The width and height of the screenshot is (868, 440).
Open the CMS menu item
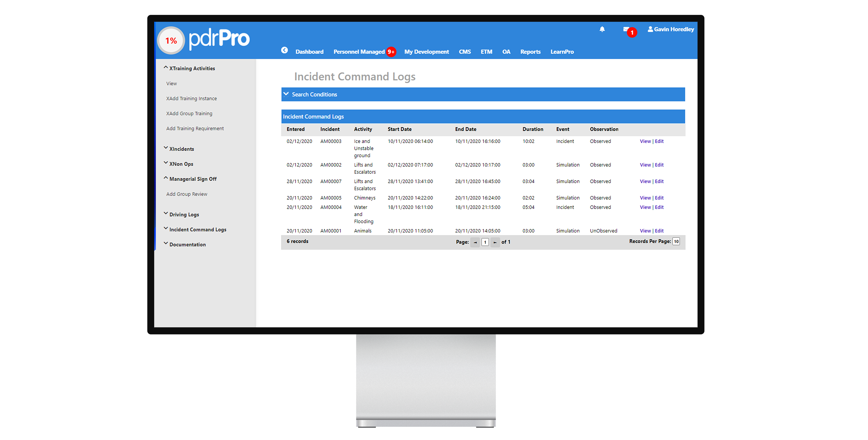[465, 52]
